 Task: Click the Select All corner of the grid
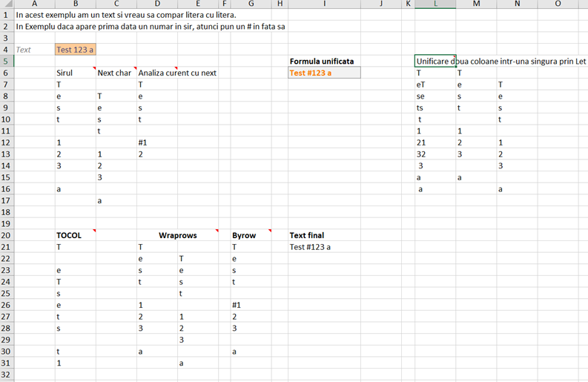[x=7, y=4]
